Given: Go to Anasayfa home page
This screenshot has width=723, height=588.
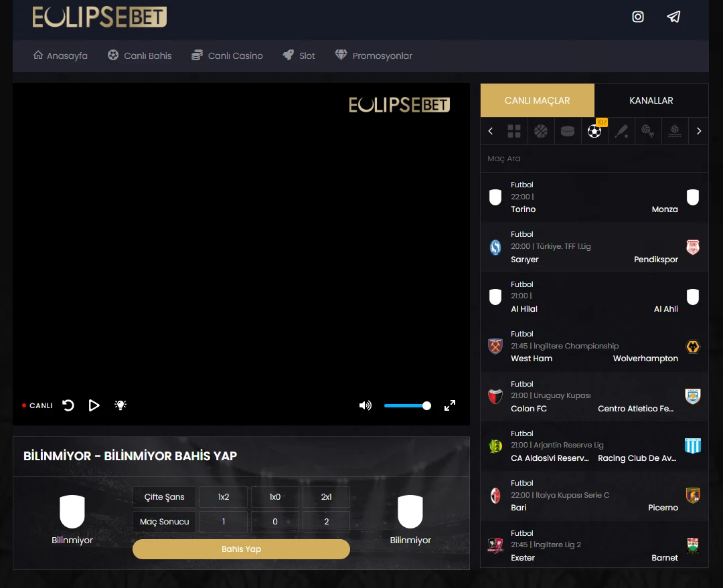Looking at the screenshot, I should click(x=60, y=56).
